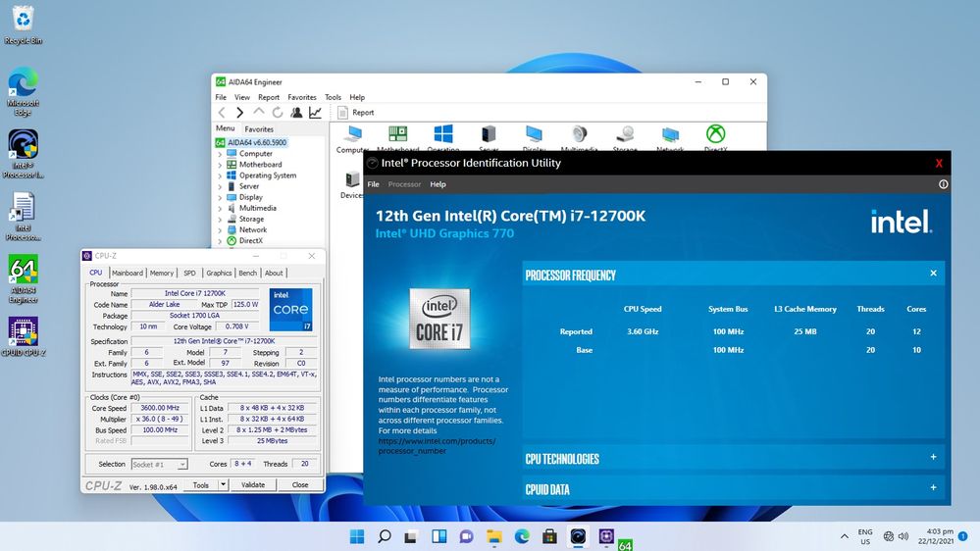Image resolution: width=980 pixels, height=551 pixels.
Task: Select the AIDA64 Engineer desktop shortcut
Action: coord(24,278)
